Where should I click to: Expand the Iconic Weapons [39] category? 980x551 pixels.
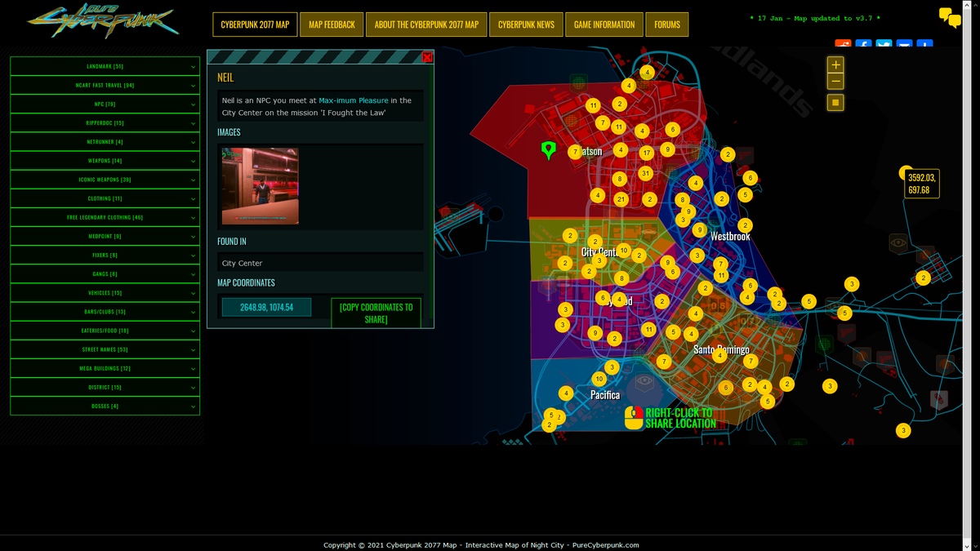pyautogui.click(x=105, y=180)
